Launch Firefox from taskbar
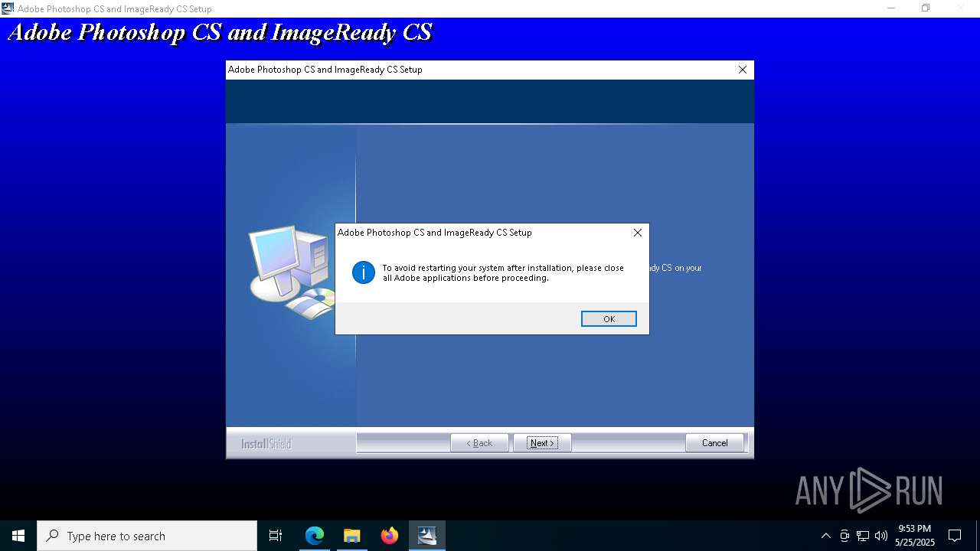The width and height of the screenshot is (980, 551). [390, 536]
